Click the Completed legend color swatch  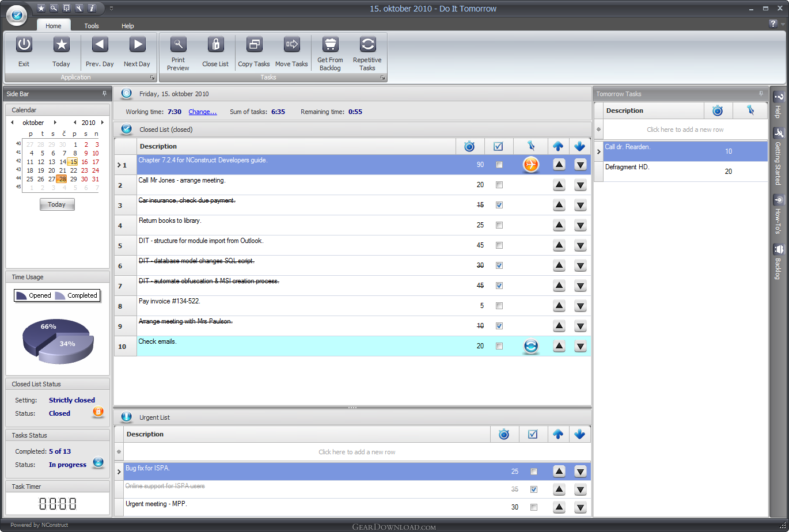pyautogui.click(x=60, y=295)
